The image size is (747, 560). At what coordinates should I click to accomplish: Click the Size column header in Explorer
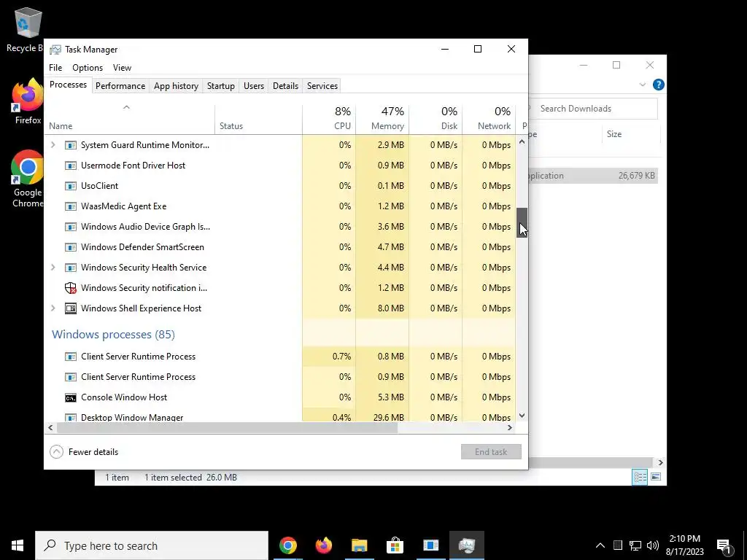point(631,134)
